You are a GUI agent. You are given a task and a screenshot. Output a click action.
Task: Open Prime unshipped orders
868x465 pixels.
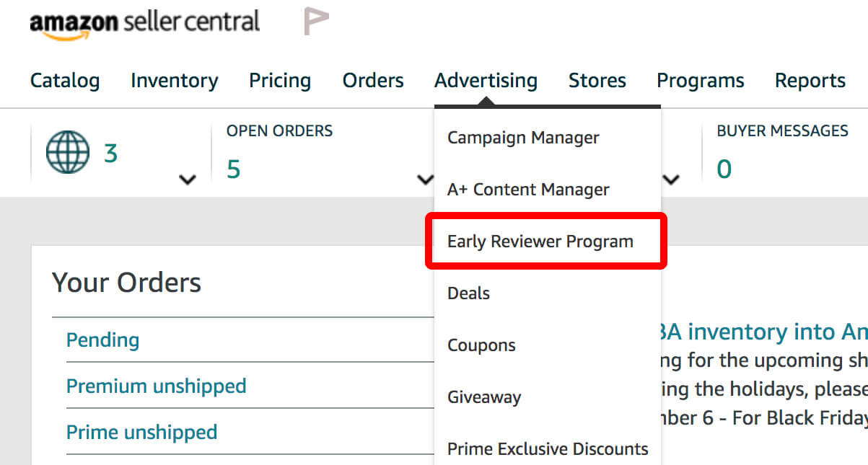[x=141, y=432]
